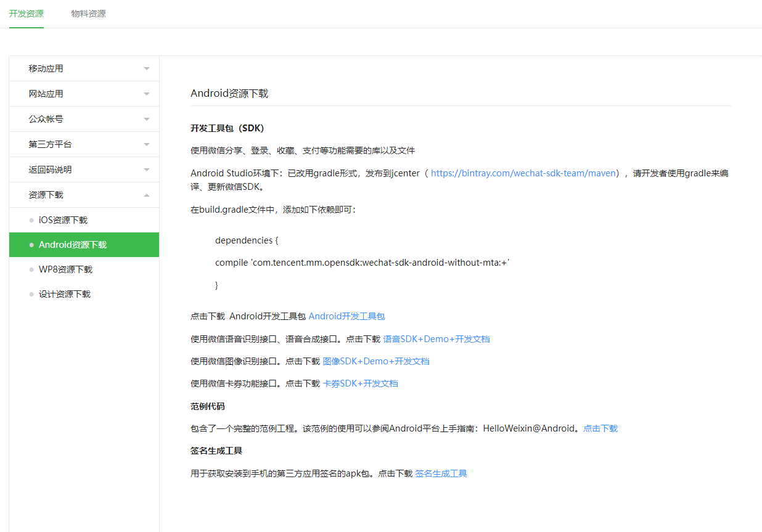Click the 范例代码 subheading
This screenshot has height=532, width=762.
click(x=208, y=406)
